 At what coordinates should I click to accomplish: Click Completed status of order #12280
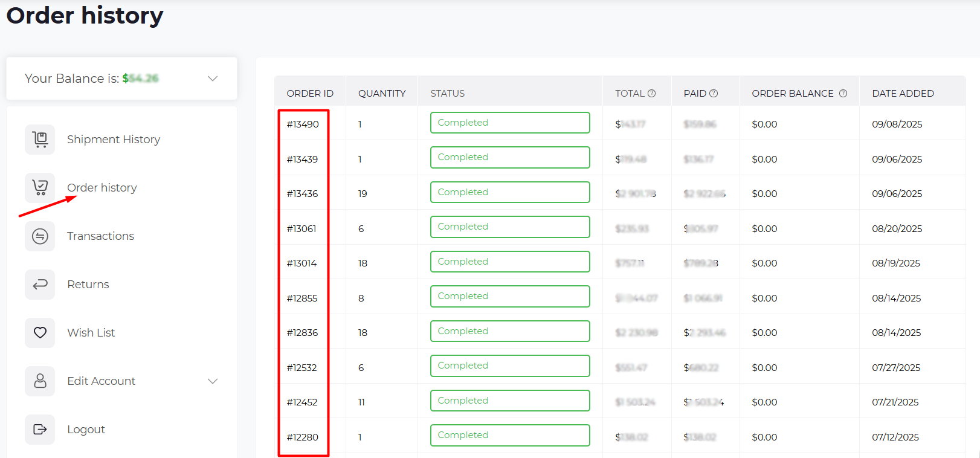[510, 435]
